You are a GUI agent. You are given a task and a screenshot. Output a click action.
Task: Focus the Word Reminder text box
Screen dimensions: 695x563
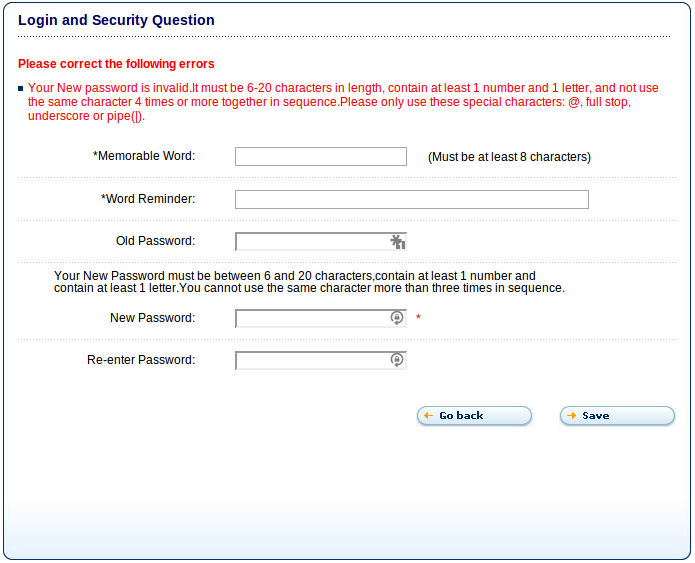[x=411, y=199]
